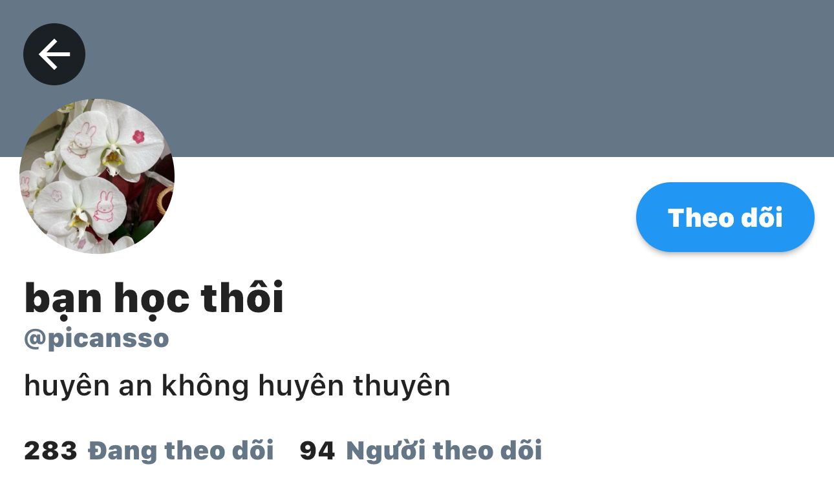Follow the account with Theo dõi button
Screen dimensions: 834x504
click(725, 217)
